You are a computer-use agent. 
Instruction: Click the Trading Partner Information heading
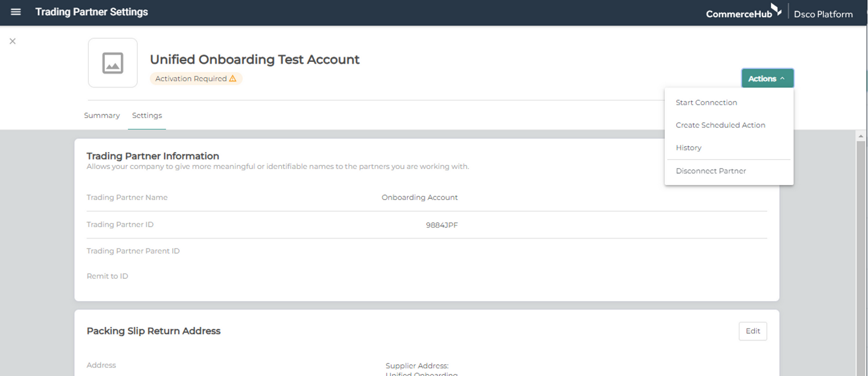click(153, 156)
